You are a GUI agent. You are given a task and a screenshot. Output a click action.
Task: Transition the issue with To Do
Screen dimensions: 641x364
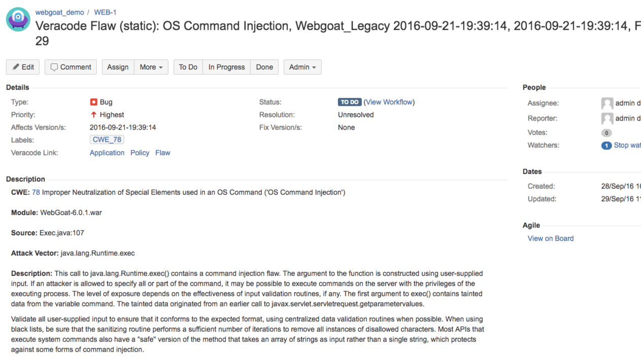pos(188,67)
